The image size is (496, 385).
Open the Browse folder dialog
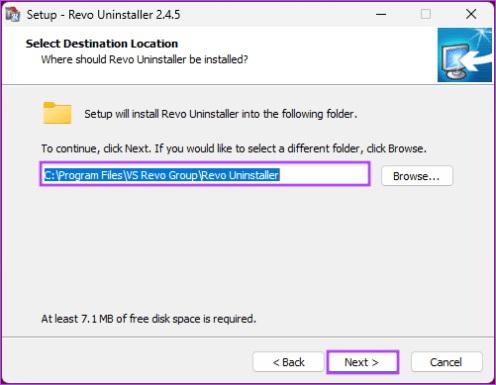click(x=417, y=176)
